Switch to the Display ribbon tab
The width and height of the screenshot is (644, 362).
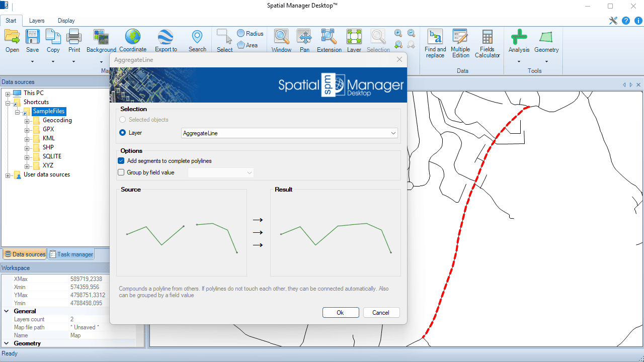(66, 21)
